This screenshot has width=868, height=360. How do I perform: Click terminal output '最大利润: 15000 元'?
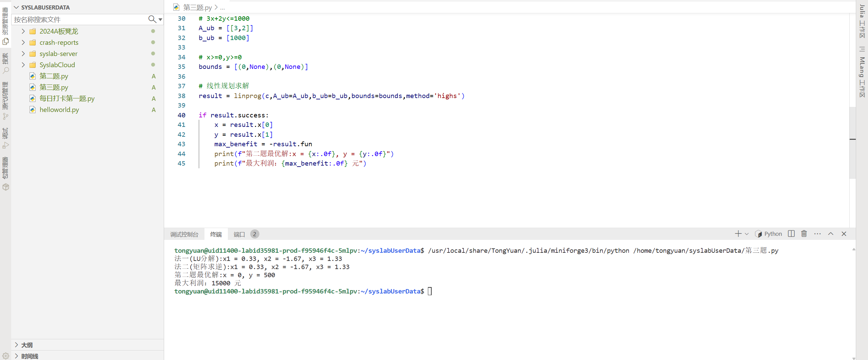tap(208, 283)
